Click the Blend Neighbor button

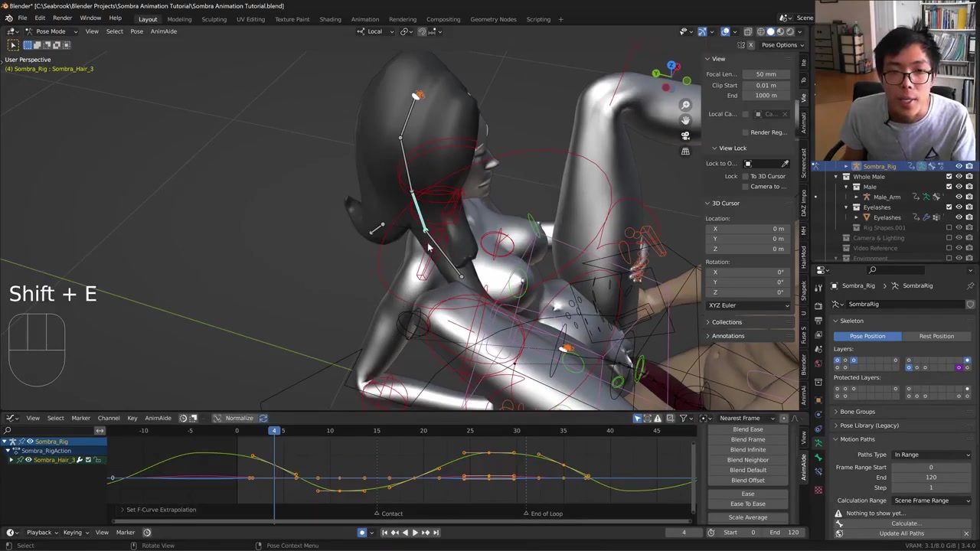pyautogui.click(x=747, y=460)
